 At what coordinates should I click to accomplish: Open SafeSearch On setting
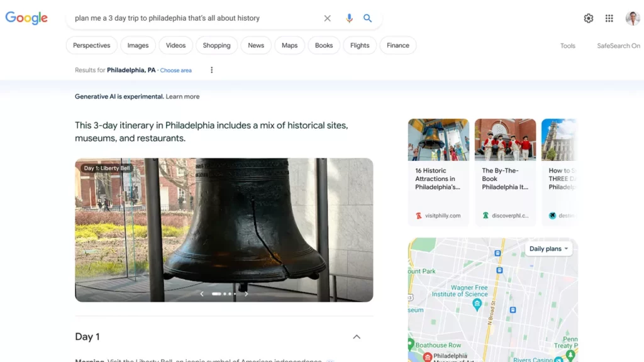[619, 46]
